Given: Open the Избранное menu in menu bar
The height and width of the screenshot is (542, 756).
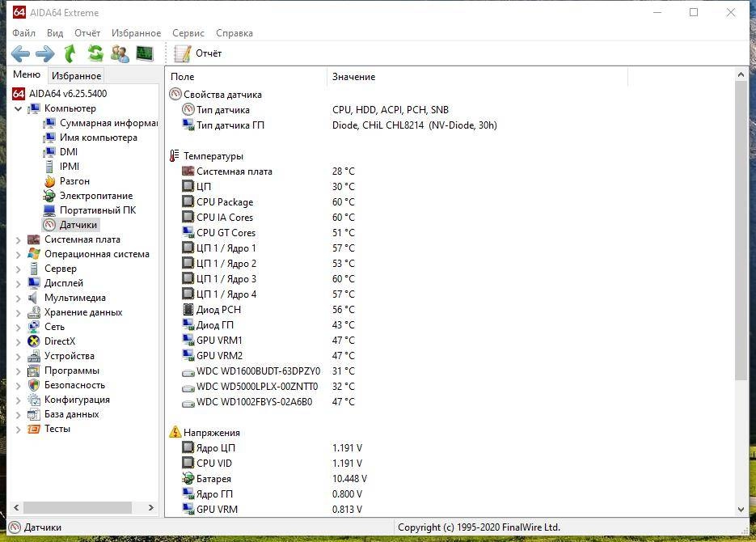Looking at the screenshot, I should tap(136, 33).
